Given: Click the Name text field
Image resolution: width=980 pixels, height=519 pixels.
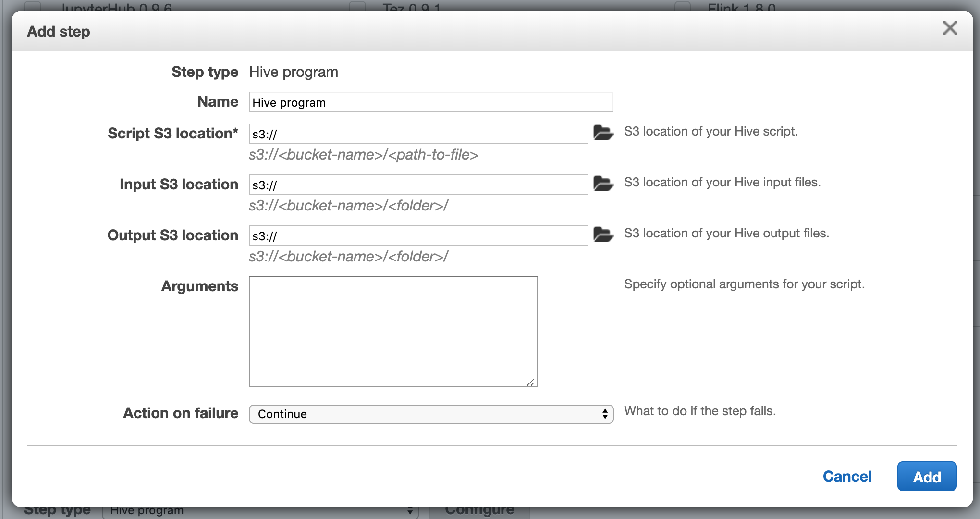Looking at the screenshot, I should pos(431,102).
